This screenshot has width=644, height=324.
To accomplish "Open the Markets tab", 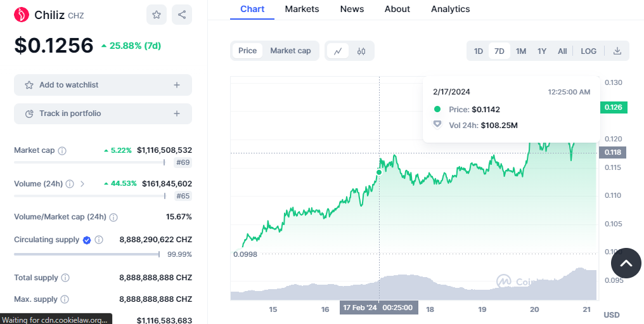I will [302, 9].
